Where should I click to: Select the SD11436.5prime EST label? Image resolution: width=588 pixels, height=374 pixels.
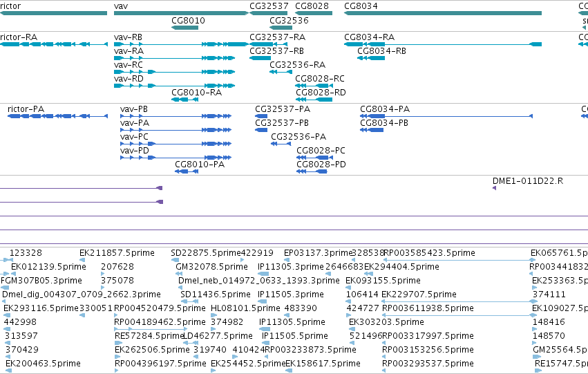[x=216, y=295]
